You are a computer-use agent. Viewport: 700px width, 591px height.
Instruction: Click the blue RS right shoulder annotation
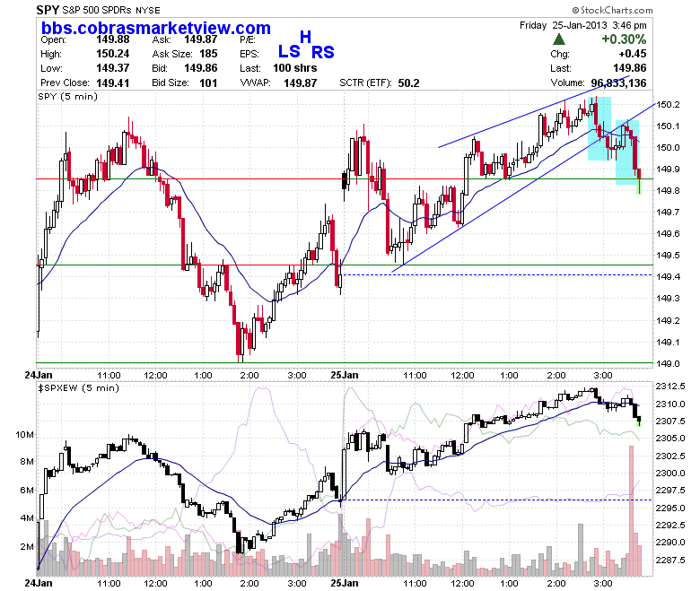tap(323, 53)
